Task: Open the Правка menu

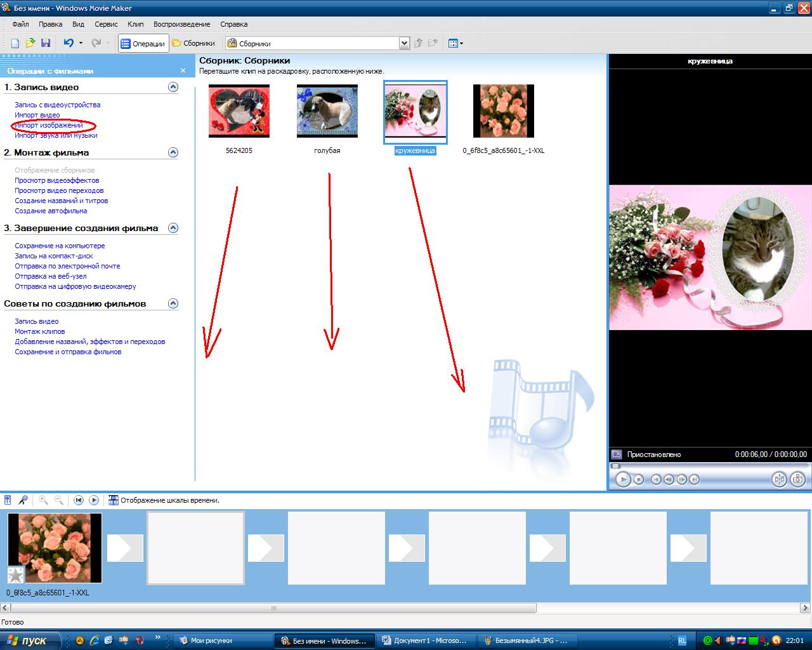Action: 50,24
